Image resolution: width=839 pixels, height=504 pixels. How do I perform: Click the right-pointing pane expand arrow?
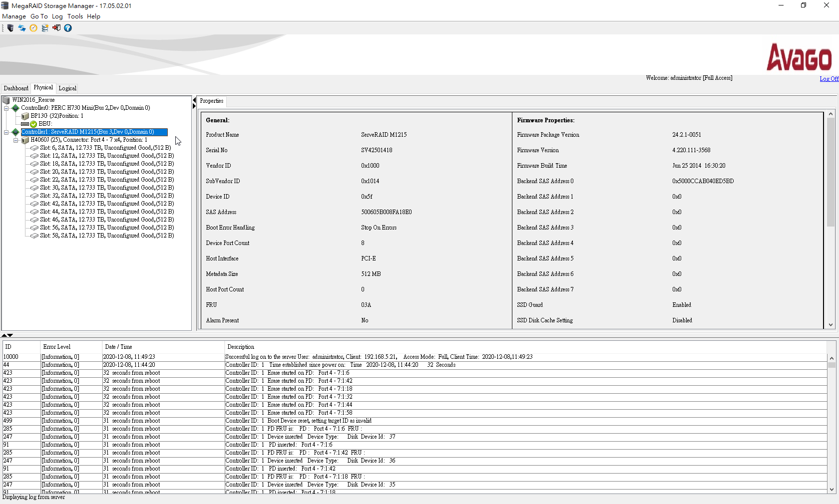point(194,106)
